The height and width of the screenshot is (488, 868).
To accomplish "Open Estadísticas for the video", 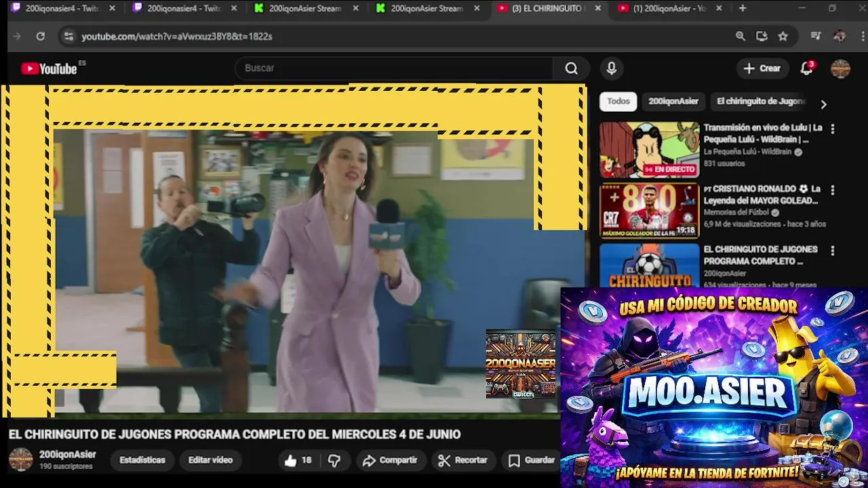I will pyautogui.click(x=142, y=460).
